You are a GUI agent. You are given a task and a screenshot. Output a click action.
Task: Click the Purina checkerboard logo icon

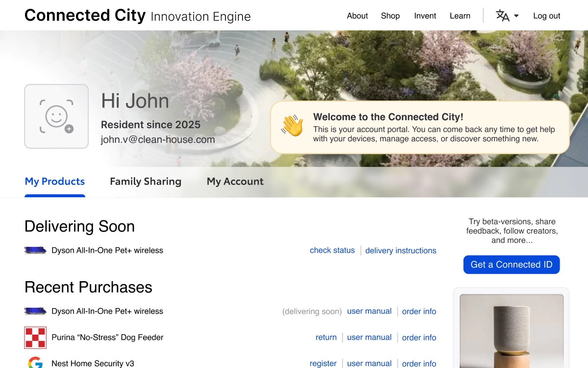point(35,338)
